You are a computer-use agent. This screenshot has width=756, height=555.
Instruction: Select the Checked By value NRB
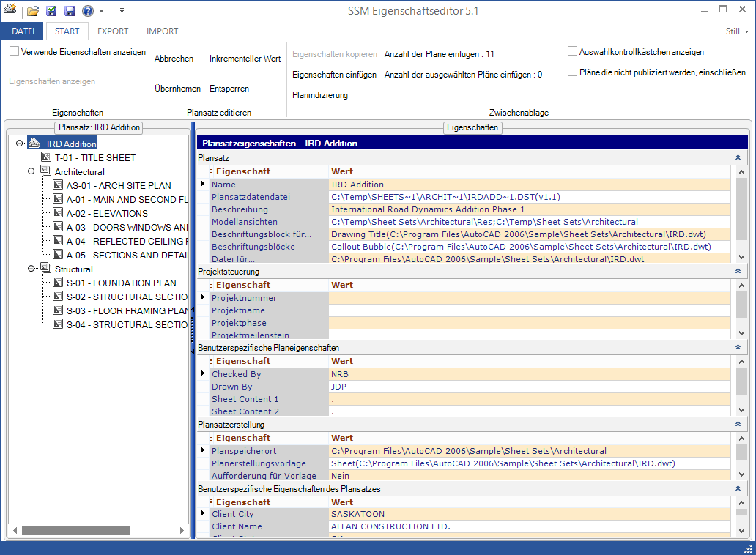530,374
